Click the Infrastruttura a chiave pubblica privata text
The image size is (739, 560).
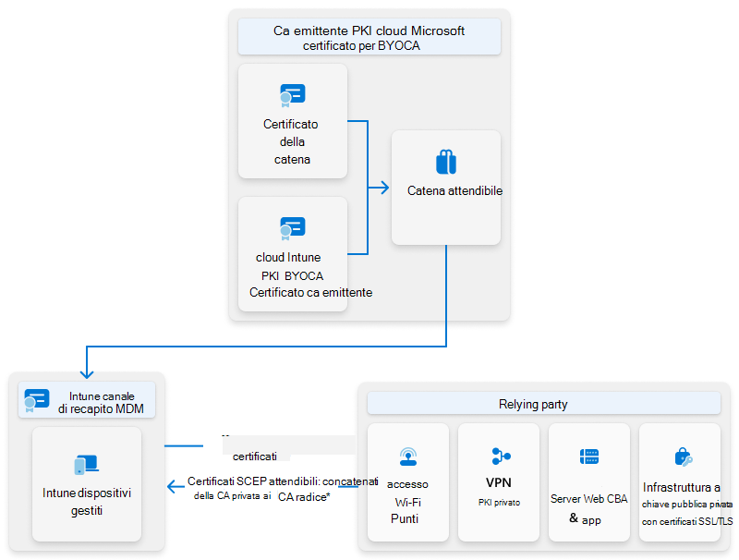coord(686,495)
